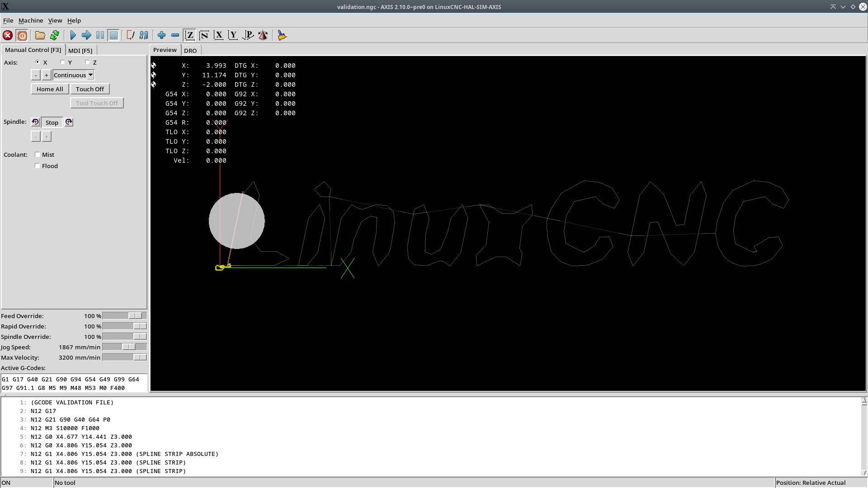The image size is (868, 488).
Task: Open the Help menu
Action: tap(74, 20)
